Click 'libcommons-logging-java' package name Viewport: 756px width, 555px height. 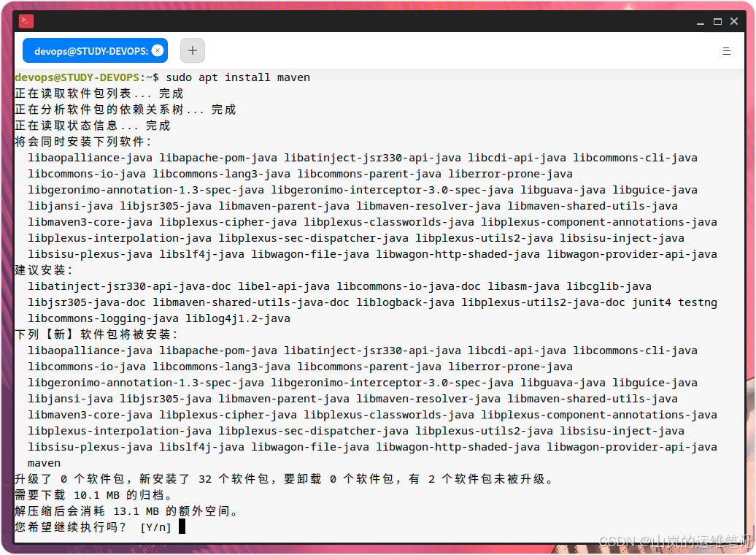point(103,318)
